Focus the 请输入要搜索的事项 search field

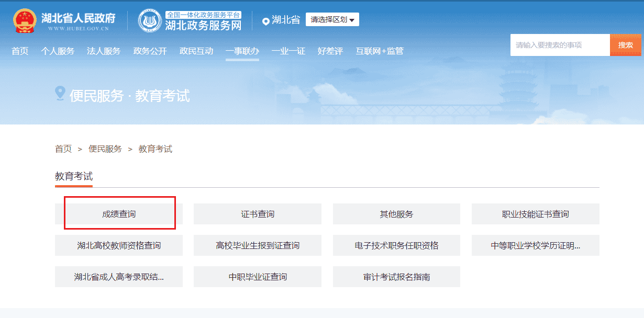[x=559, y=45]
